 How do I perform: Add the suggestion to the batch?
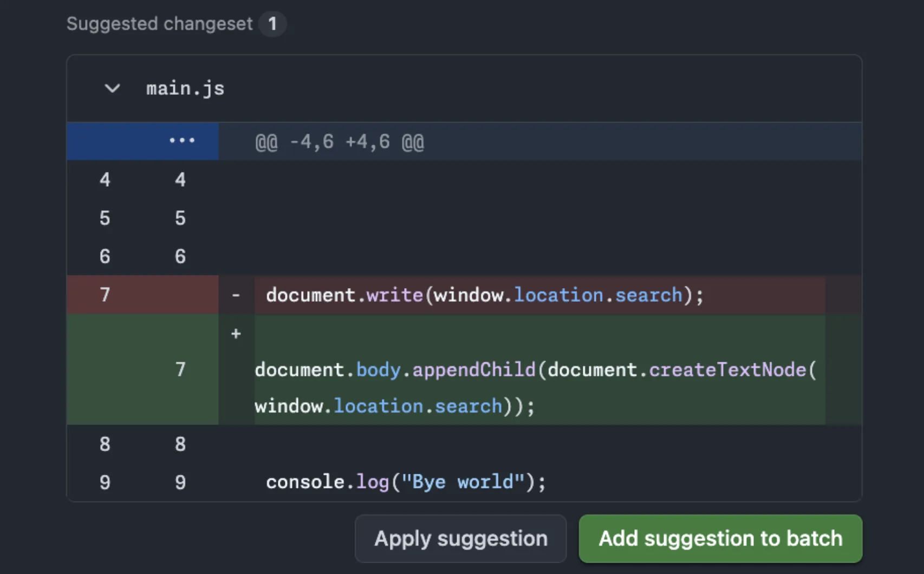click(x=720, y=538)
